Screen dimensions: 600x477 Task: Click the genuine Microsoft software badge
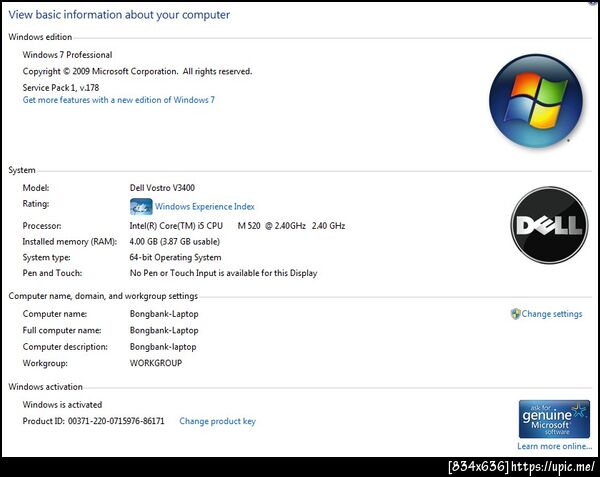point(554,419)
